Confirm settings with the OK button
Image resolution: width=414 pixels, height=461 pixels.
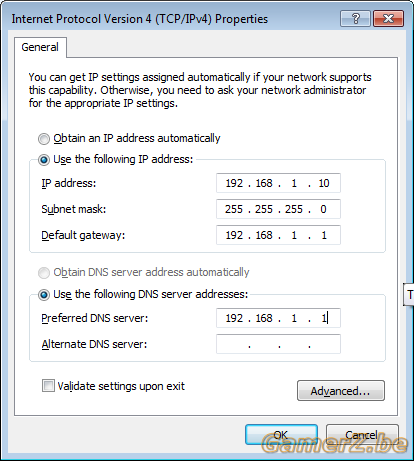pyautogui.click(x=281, y=434)
